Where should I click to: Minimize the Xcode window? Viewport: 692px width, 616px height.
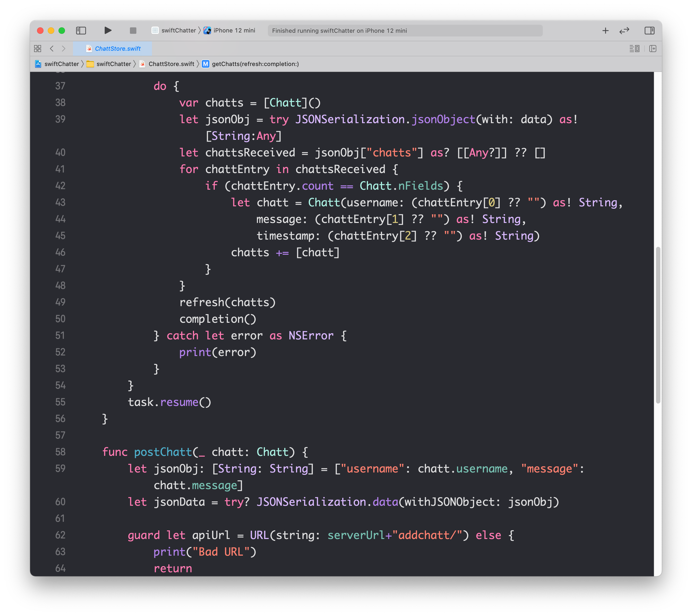pos(51,31)
